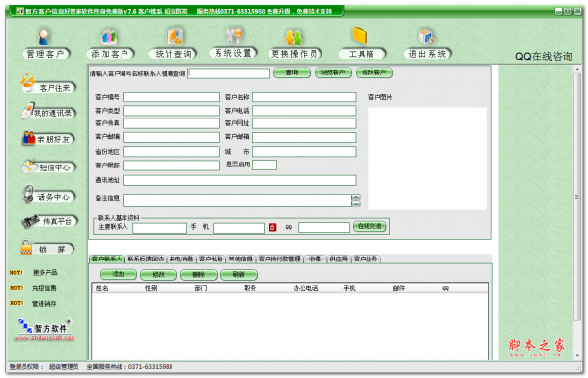588x378 pixels.
Task: Click the 添加客户 toolbar icon
Action: [110, 45]
